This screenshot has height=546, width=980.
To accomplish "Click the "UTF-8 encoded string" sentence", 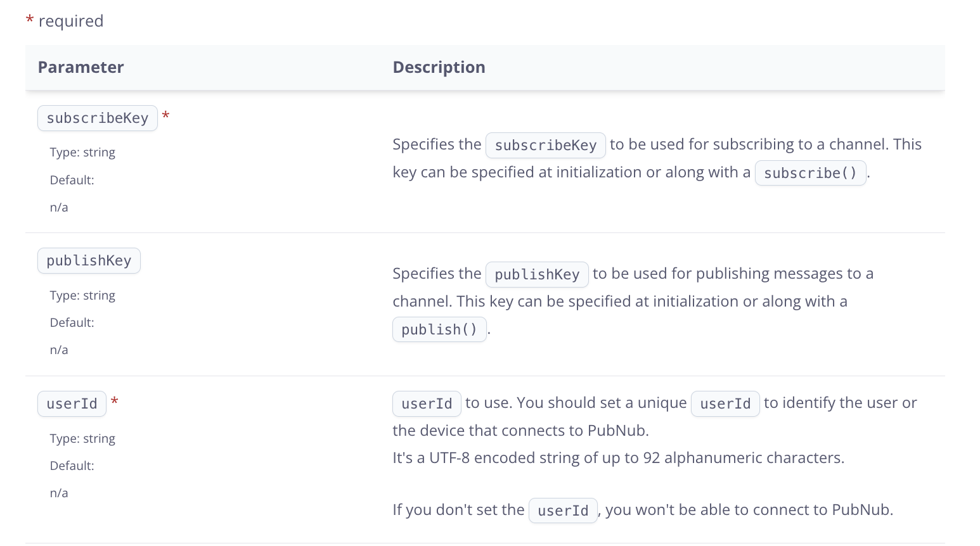I will coord(618,458).
